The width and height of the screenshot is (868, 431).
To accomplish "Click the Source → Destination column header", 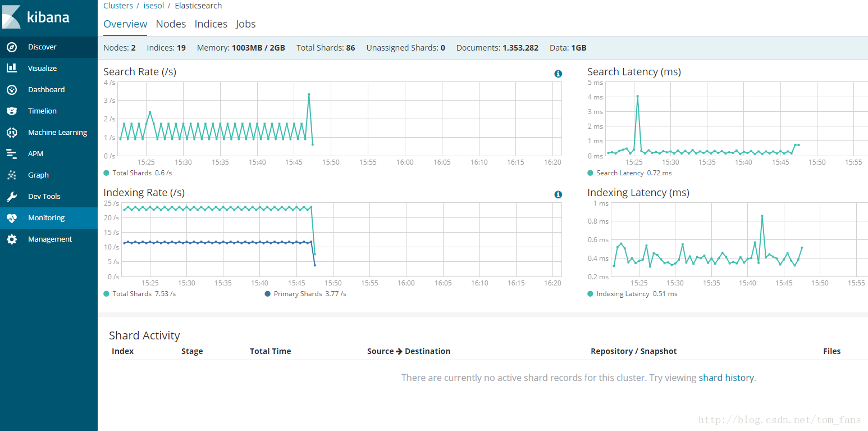I will point(409,351).
